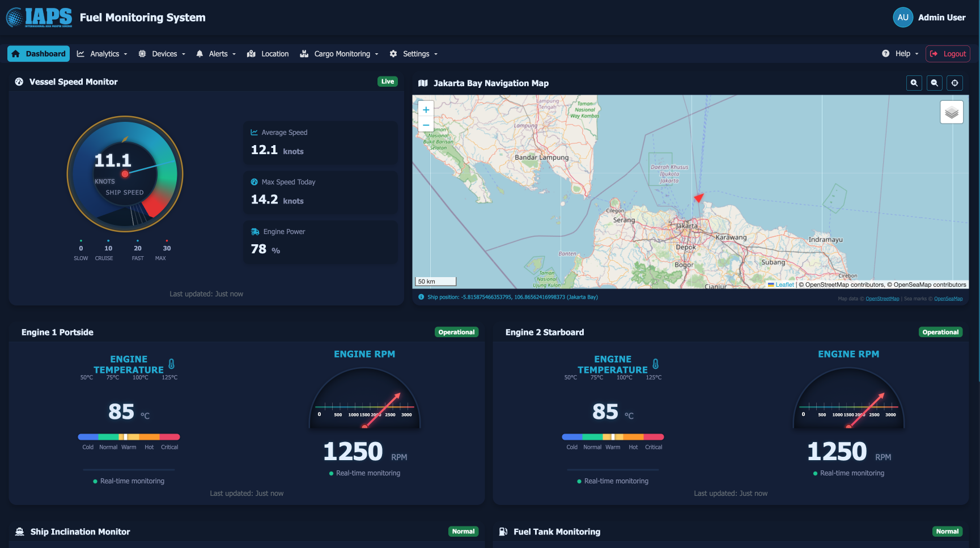The image size is (980, 548).
Task: Open the Help menu
Action: [901, 54]
